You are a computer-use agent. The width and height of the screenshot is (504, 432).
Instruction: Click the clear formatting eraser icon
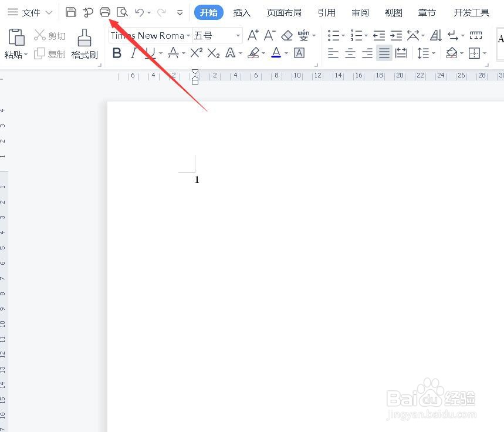pyautogui.click(x=287, y=35)
